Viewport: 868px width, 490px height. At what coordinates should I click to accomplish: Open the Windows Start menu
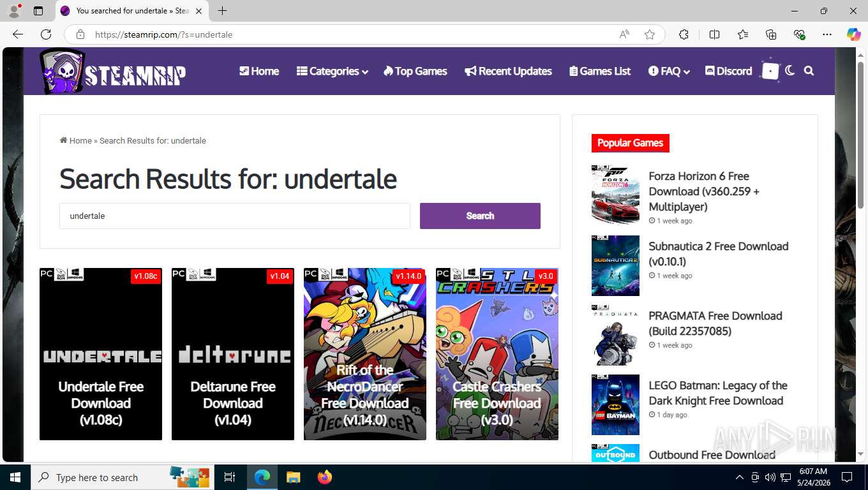[15, 477]
